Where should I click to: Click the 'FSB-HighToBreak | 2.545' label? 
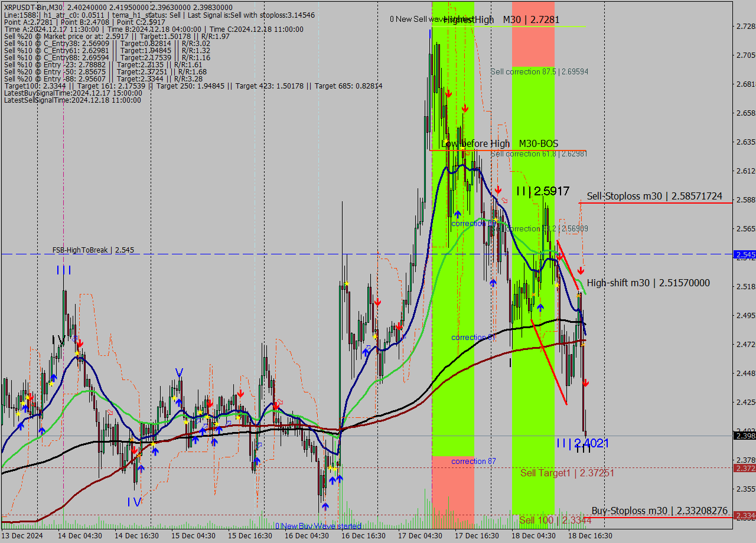point(93,250)
